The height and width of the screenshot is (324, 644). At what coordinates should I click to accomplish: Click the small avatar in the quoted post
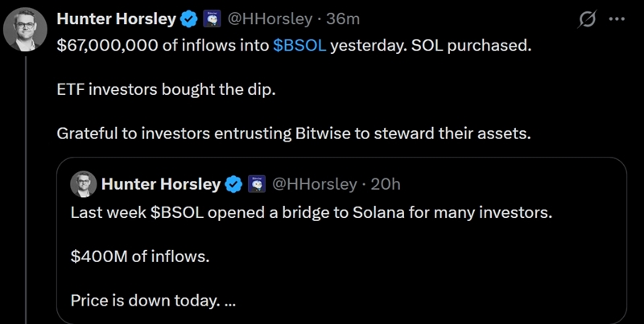click(84, 184)
